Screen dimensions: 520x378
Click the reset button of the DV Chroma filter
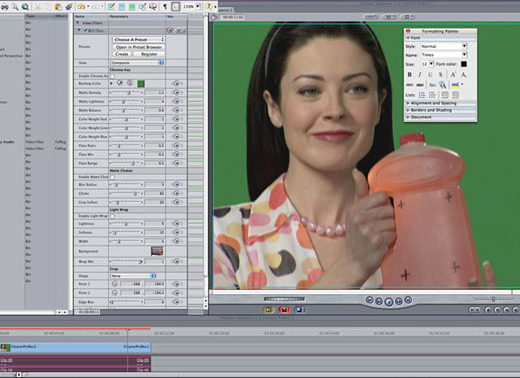(170, 30)
